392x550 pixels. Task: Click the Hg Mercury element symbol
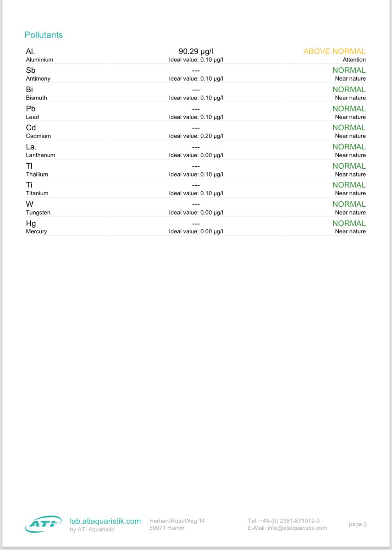tap(31, 224)
